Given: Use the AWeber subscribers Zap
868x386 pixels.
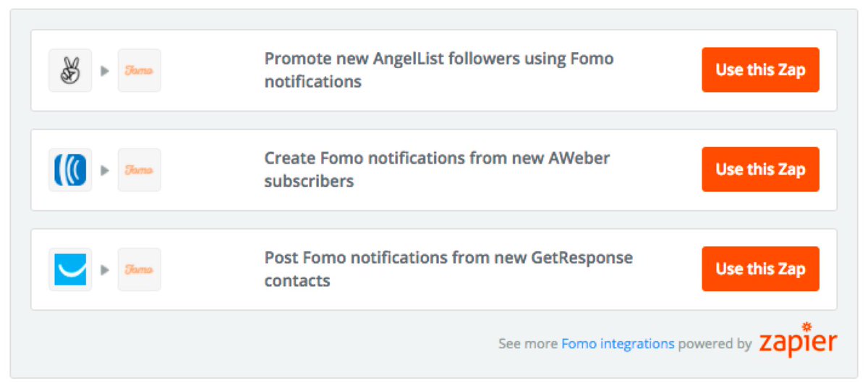Looking at the screenshot, I should (760, 169).
